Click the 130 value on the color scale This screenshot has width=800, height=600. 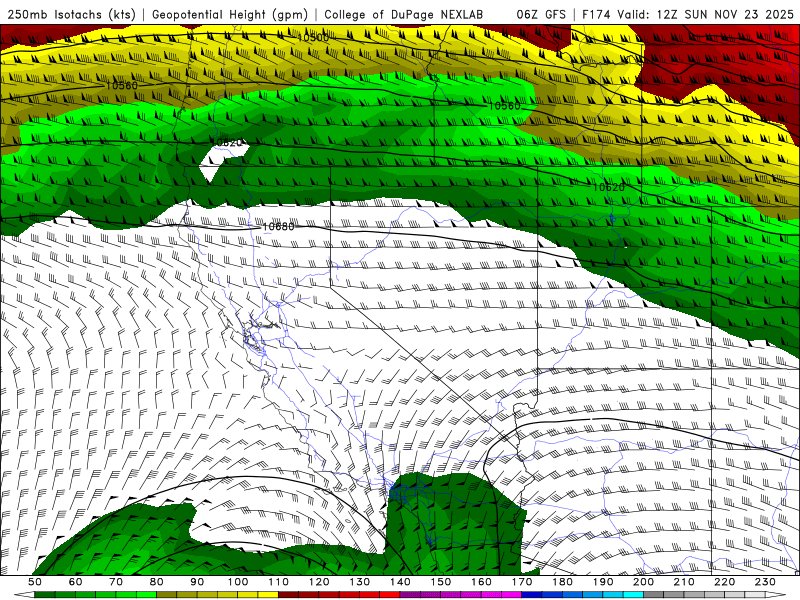(x=360, y=582)
